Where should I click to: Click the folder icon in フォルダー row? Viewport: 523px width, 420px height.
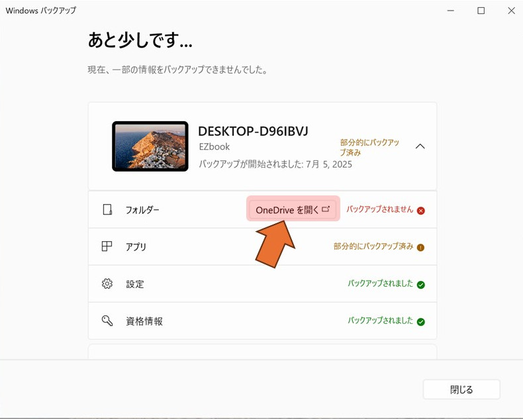[107, 210]
